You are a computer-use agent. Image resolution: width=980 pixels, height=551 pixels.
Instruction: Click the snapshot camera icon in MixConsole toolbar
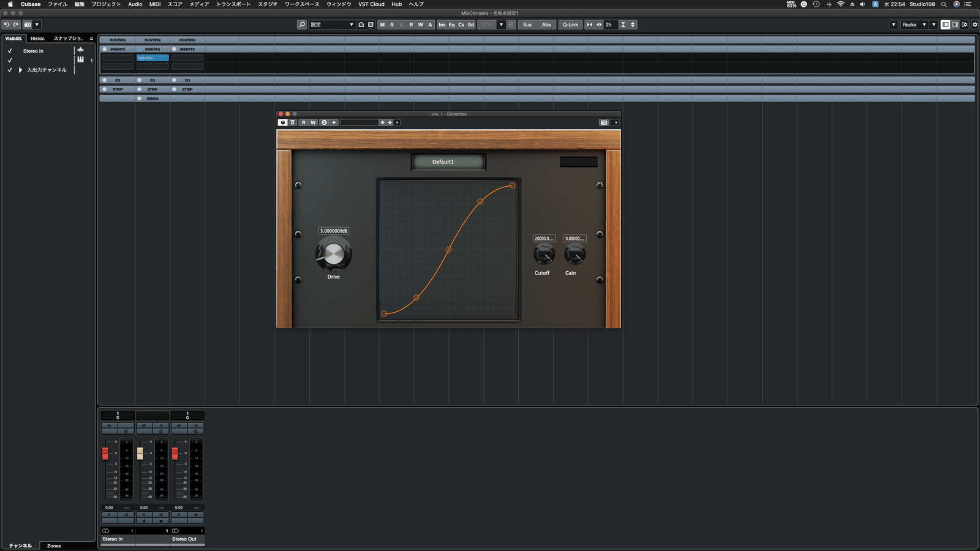pyautogui.click(x=28, y=24)
